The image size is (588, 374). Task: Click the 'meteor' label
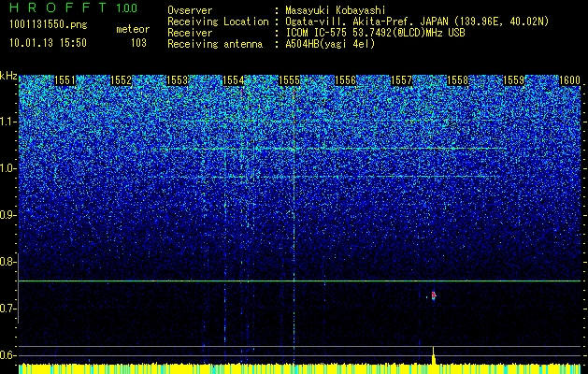133,29
